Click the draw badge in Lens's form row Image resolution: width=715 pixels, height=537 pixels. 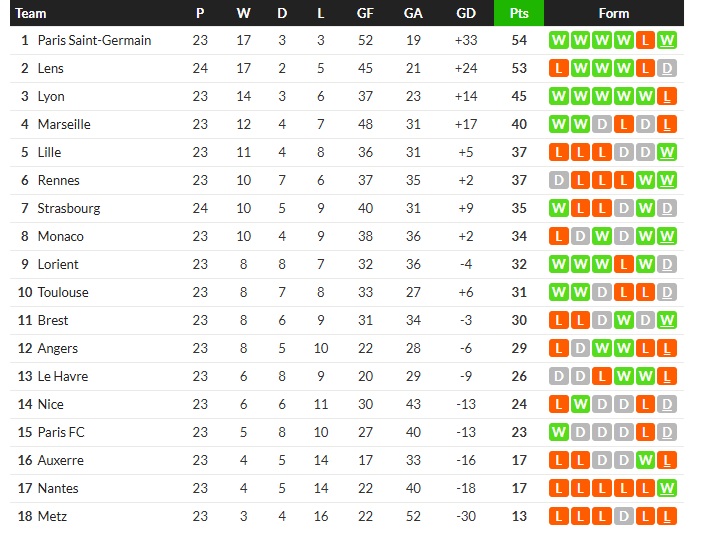[x=668, y=68]
